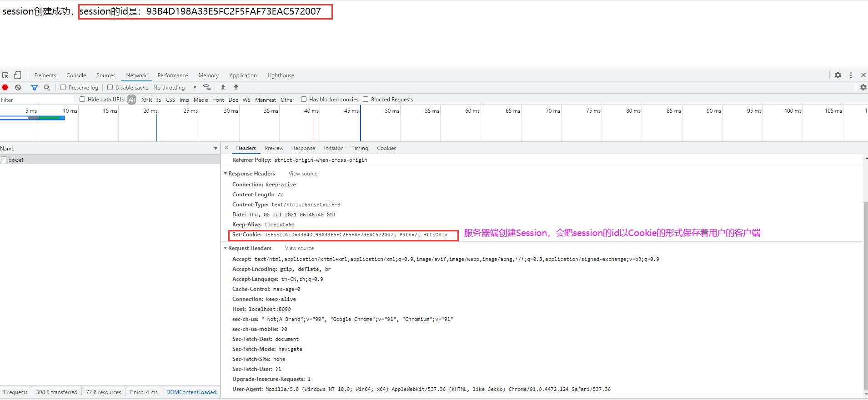Toggle the network filter funnel icon

(x=35, y=87)
